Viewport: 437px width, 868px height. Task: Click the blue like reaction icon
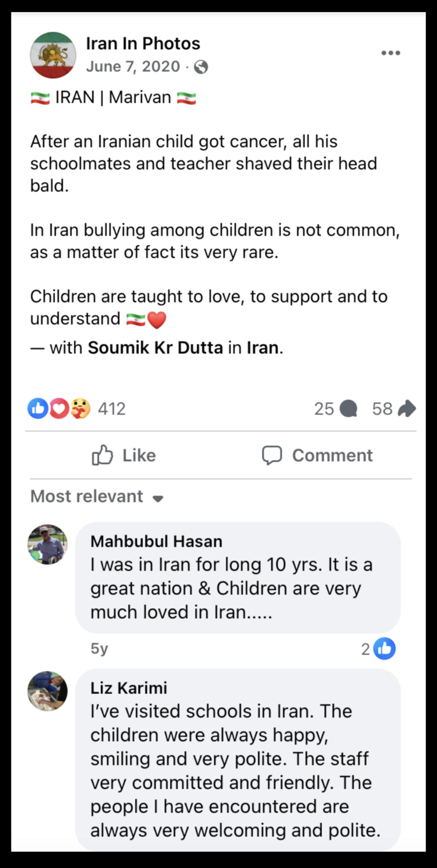pyautogui.click(x=38, y=409)
